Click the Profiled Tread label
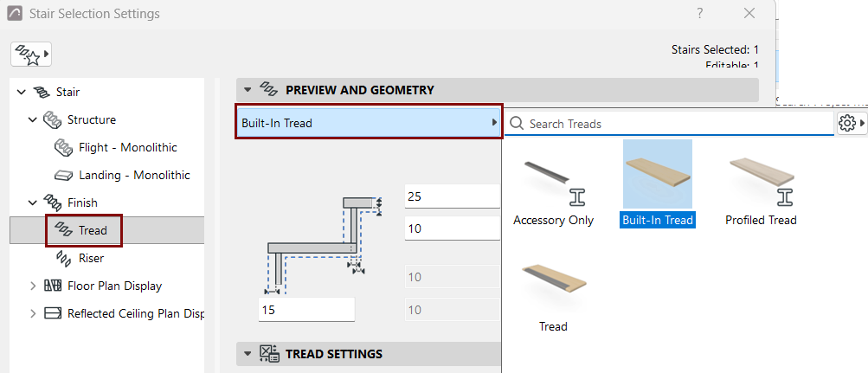 pos(762,221)
